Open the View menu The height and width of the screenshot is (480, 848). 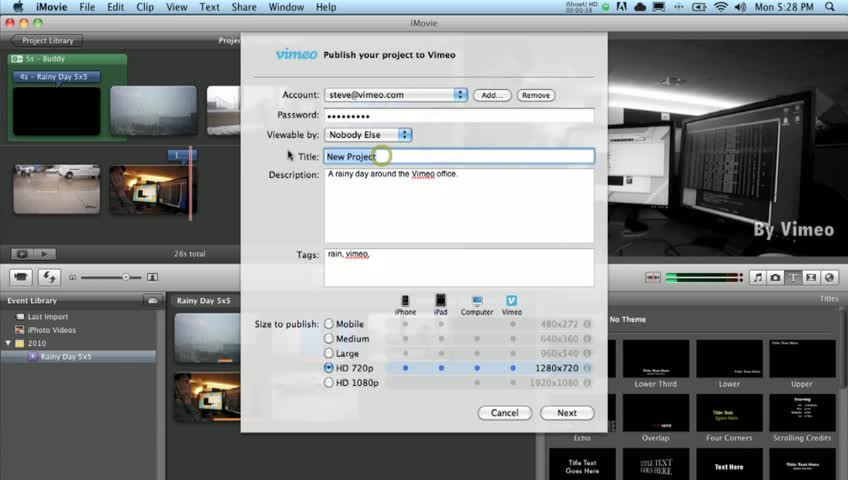click(x=176, y=7)
